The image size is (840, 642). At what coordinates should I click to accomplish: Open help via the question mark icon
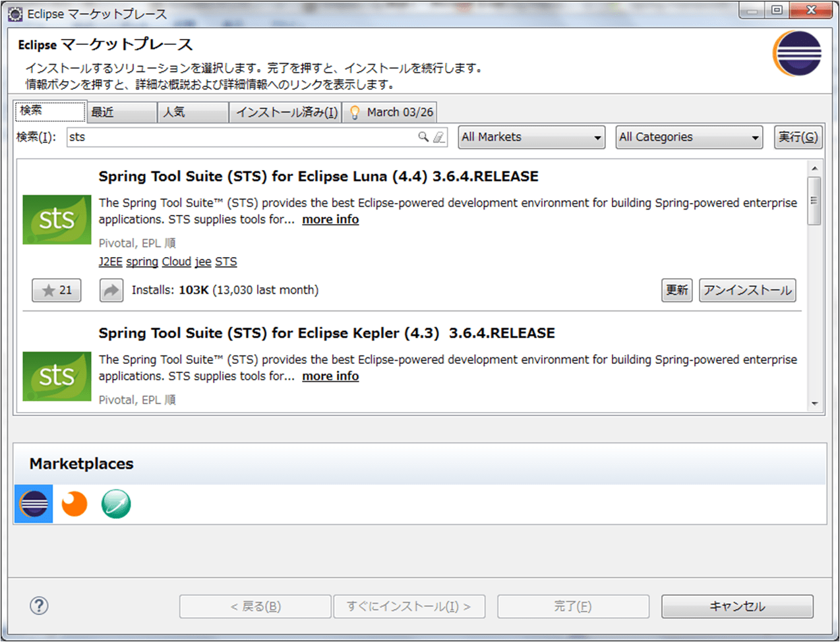[x=39, y=605]
